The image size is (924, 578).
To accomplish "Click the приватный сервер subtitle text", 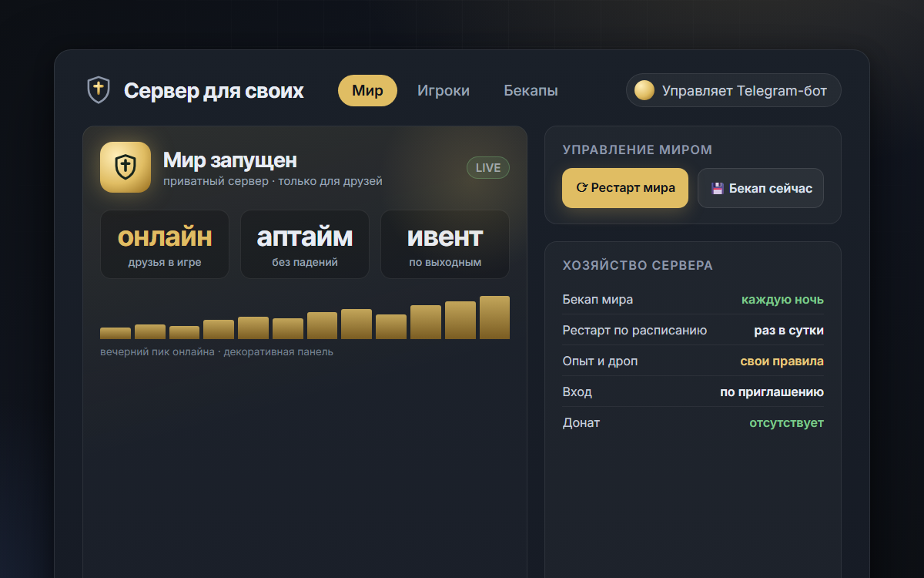I will coord(273,181).
